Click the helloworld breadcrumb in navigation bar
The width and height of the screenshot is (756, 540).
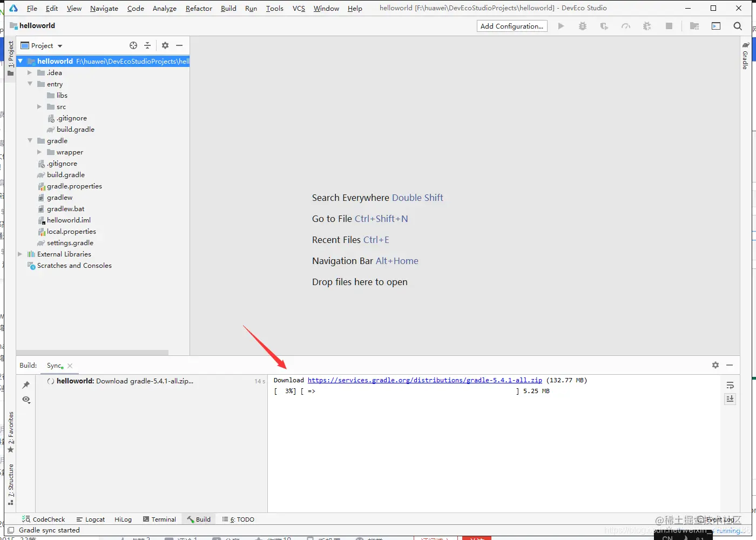(x=32, y=25)
